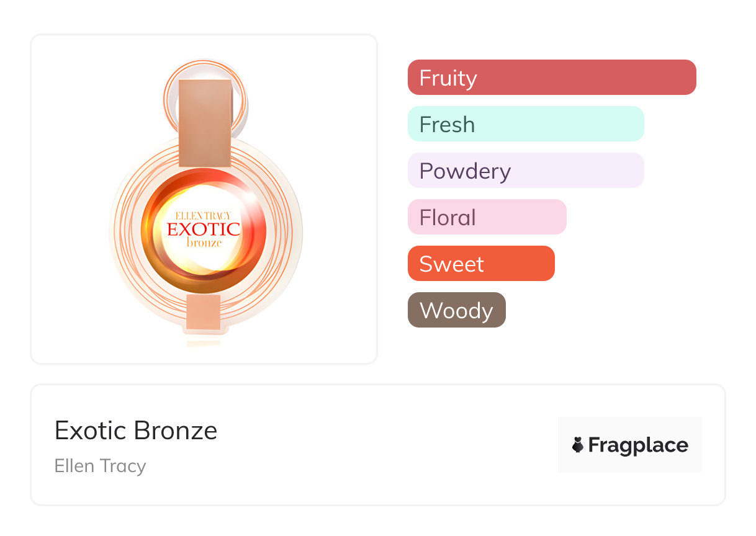Screen dimensions: 756x536
Task: Select the Fruity accord bar
Action: click(551, 78)
